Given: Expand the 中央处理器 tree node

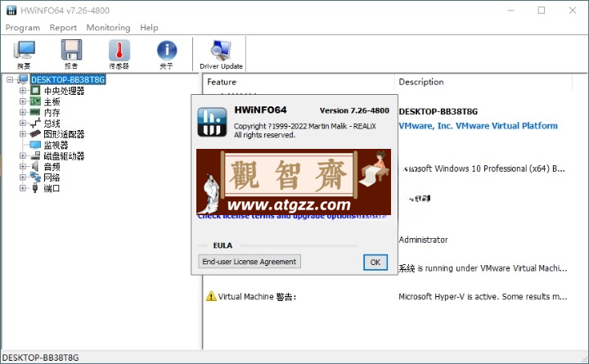Looking at the screenshot, I should [x=23, y=91].
